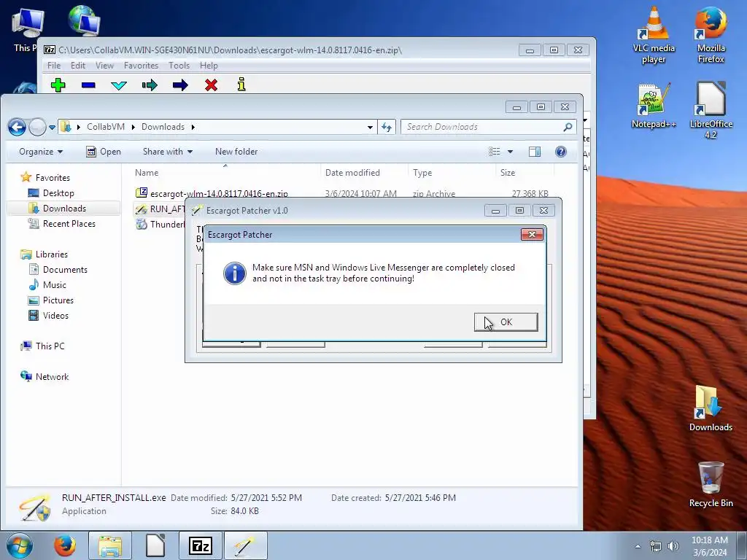Open the VLC media player desktop shortcut

coord(654,36)
